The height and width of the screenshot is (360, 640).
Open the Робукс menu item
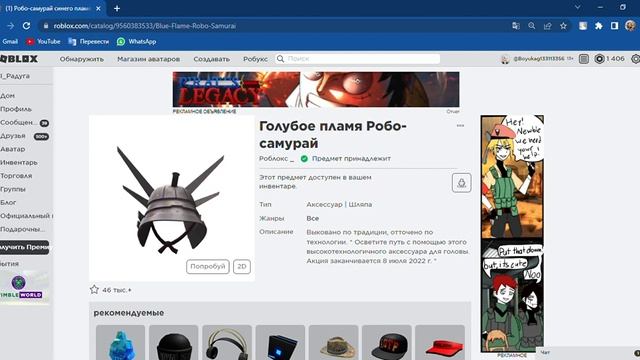point(256,59)
